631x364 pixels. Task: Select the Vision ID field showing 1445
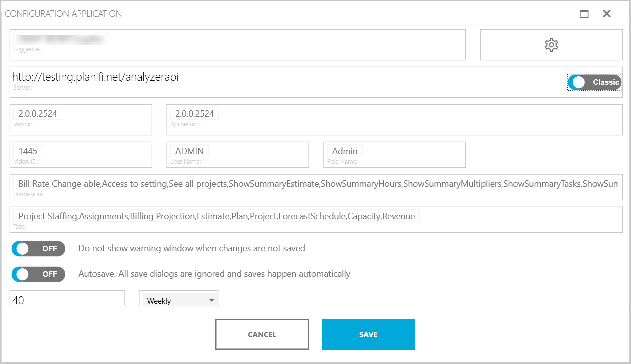[80, 154]
